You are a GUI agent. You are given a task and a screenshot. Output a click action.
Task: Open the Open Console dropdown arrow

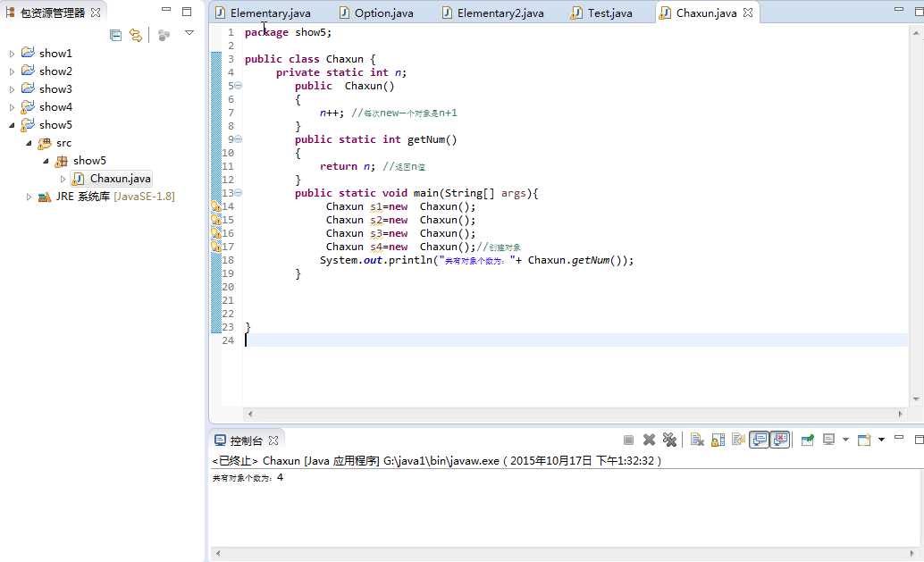(881, 440)
